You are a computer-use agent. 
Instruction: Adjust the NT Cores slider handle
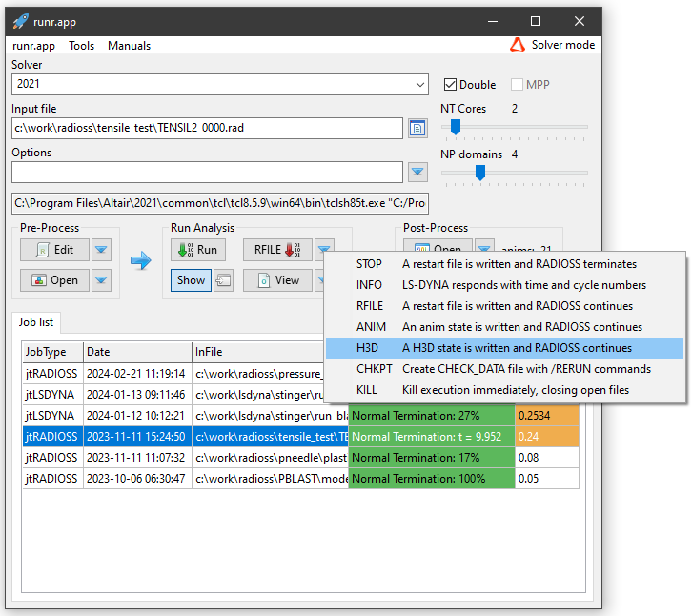[456, 127]
